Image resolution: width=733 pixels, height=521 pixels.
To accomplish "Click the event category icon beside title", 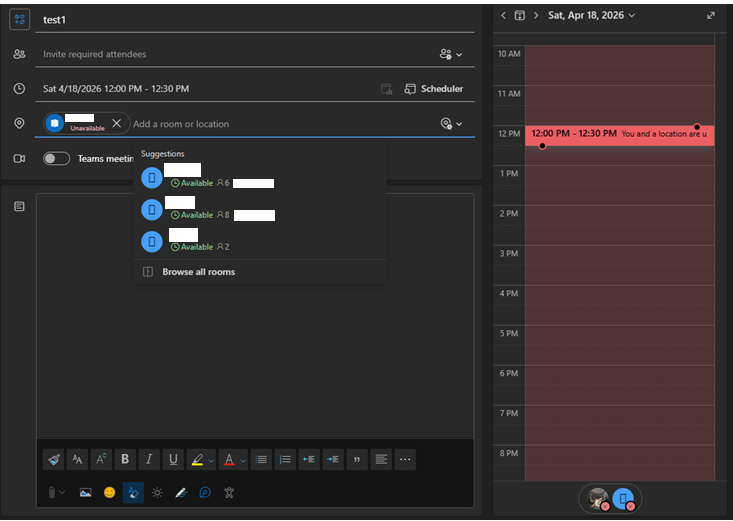I will point(19,19).
